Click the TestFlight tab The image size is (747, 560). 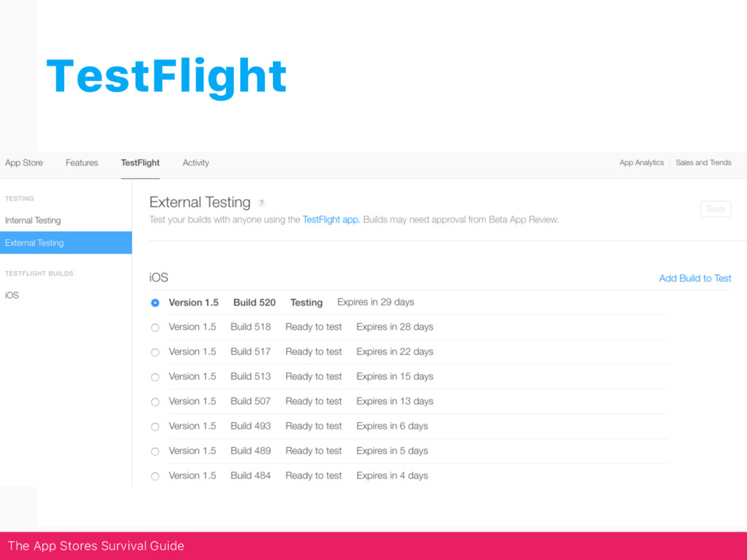click(140, 163)
